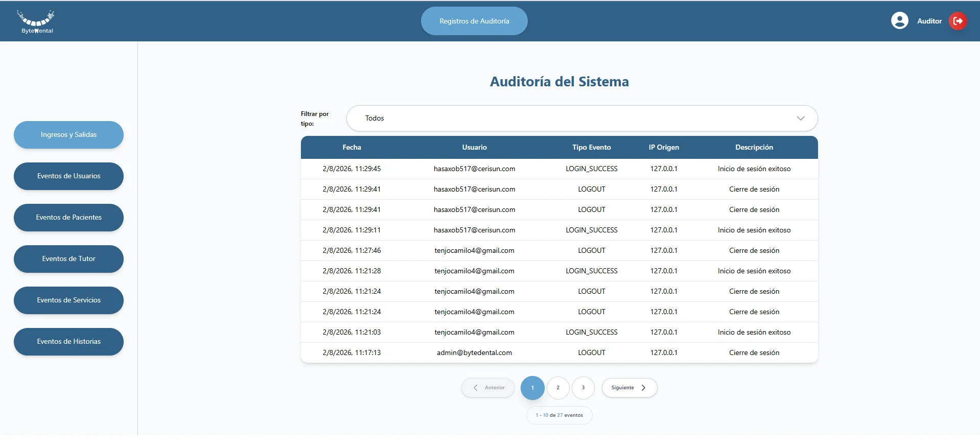Click the Anterior button
This screenshot has height=448, width=980.
[x=488, y=388]
